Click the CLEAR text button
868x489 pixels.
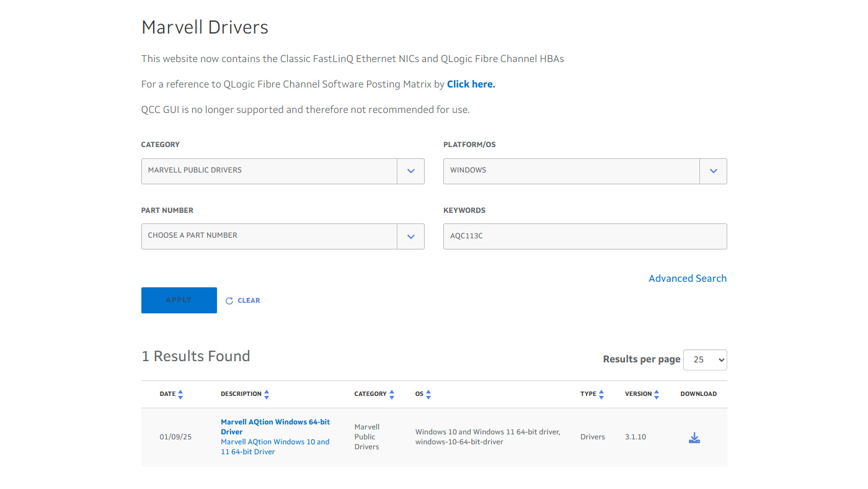247,300
